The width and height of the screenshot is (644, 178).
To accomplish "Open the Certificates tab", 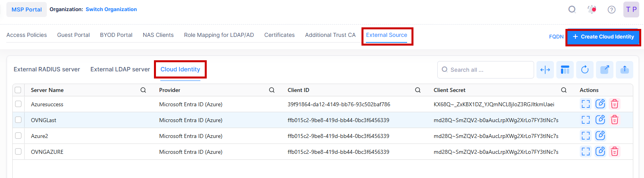I will pyautogui.click(x=279, y=35).
